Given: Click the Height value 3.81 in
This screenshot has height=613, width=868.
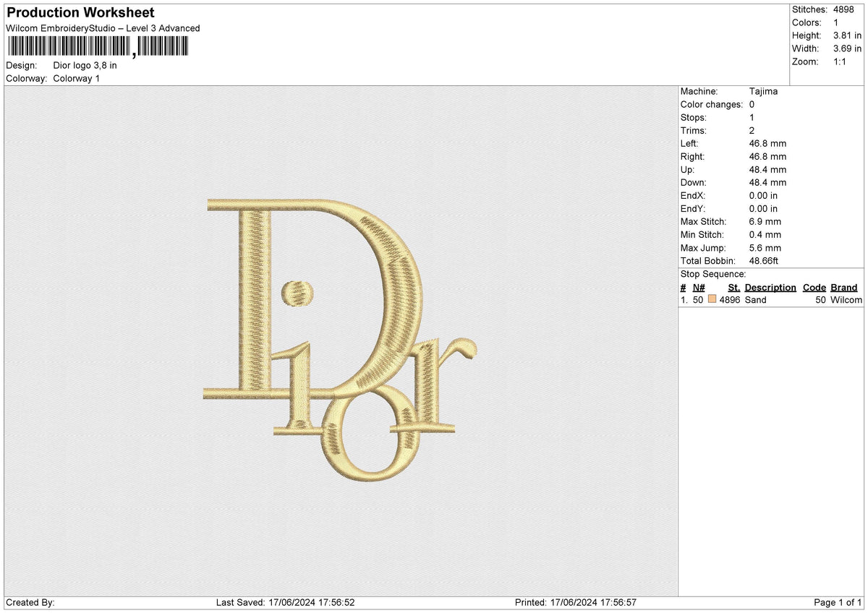Looking at the screenshot, I should pos(848,35).
